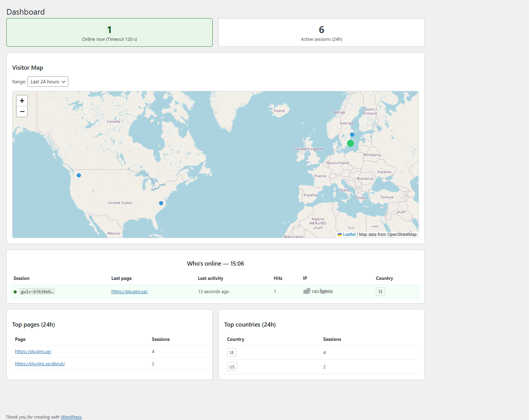
Task: Click the Online now counter card
Action: coord(109,32)
